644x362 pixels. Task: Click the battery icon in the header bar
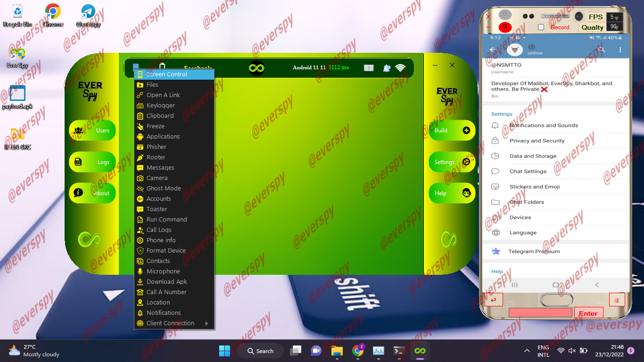click(162, 67)
